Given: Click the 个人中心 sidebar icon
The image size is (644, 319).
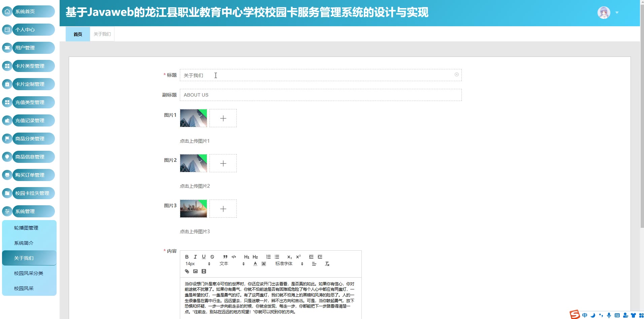Looking at the screenshot, I should (x=7, y=30).
